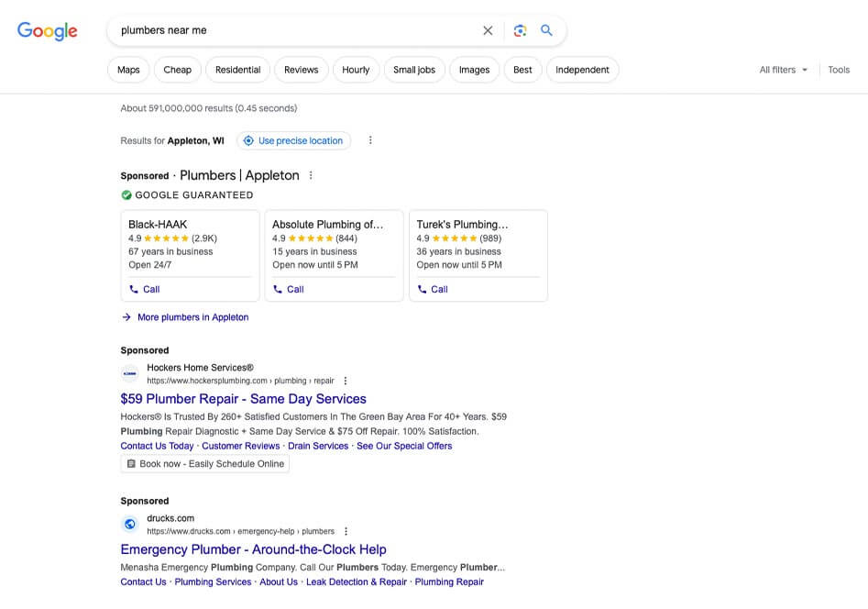Screen dimensions: 868x609
Task: Click in the search input field
Action: click(x=293, y=30)
